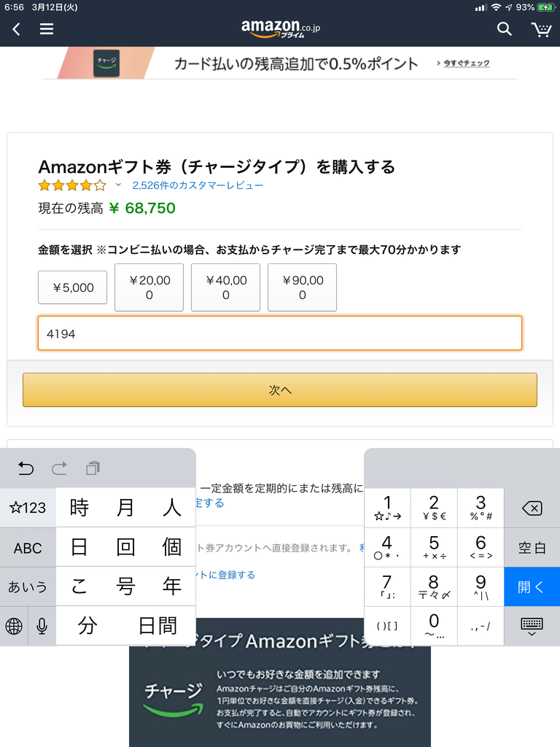Tap the Wi-Fi icon in status bar
This screenshot has height=747, width=560.
(x=496, y=7)
